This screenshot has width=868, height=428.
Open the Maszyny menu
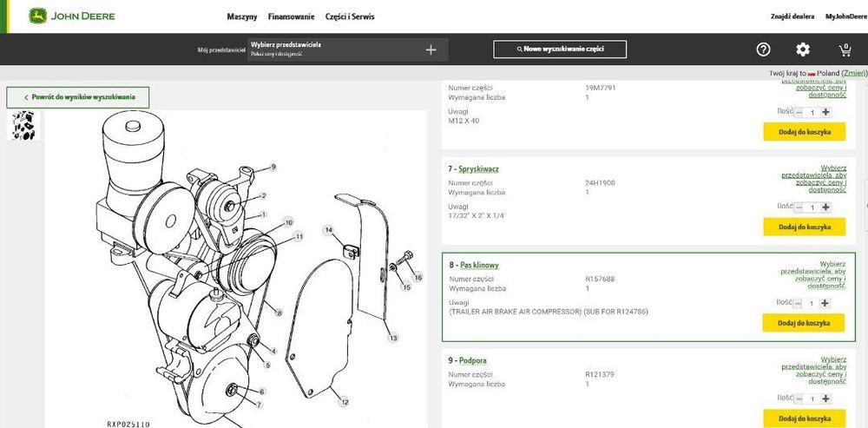click(242, 16)
